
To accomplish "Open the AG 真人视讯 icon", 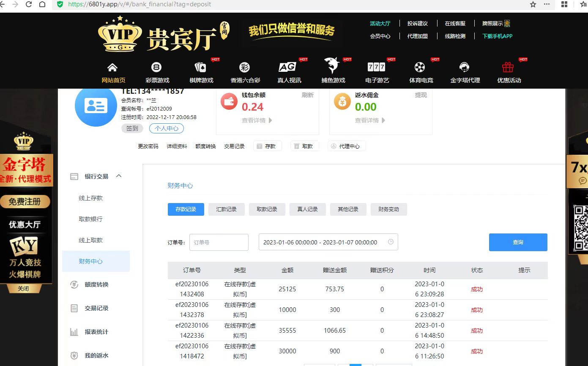I will coord(287,68).
